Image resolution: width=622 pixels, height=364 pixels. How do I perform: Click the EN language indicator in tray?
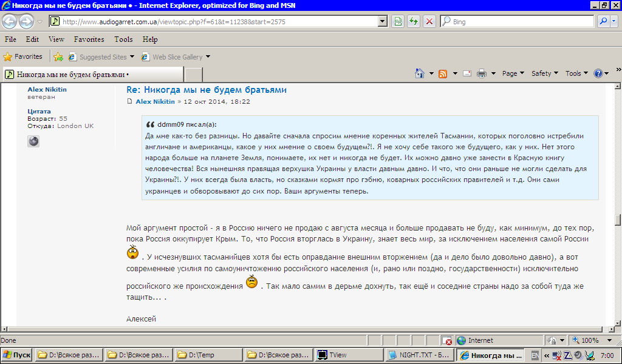coord(535,355)
